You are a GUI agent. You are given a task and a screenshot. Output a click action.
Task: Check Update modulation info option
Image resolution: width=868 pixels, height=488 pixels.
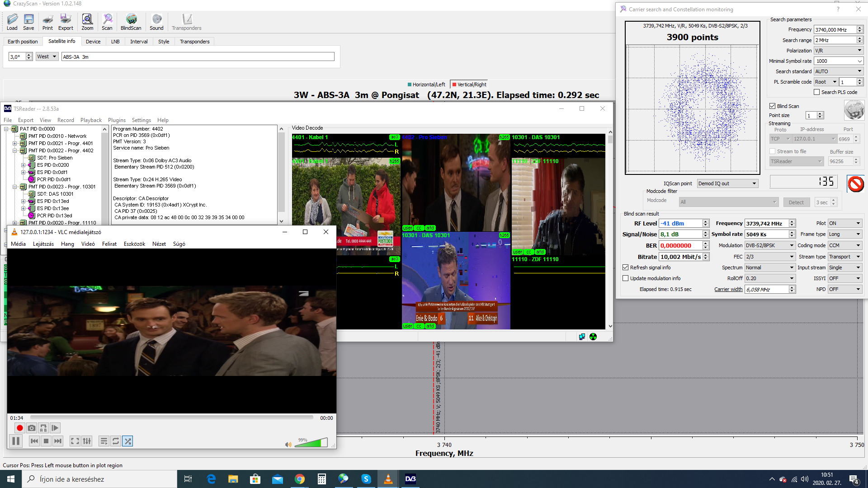pos(626,278)
